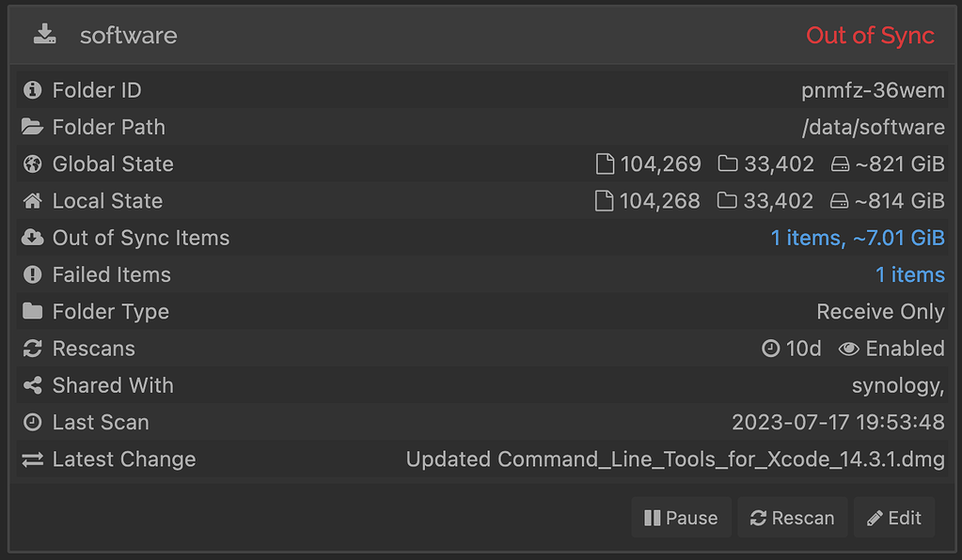Click the cloud icon beside Out of Sync Items
Viewport: 962px width, 560px height.
pos(31,238)
